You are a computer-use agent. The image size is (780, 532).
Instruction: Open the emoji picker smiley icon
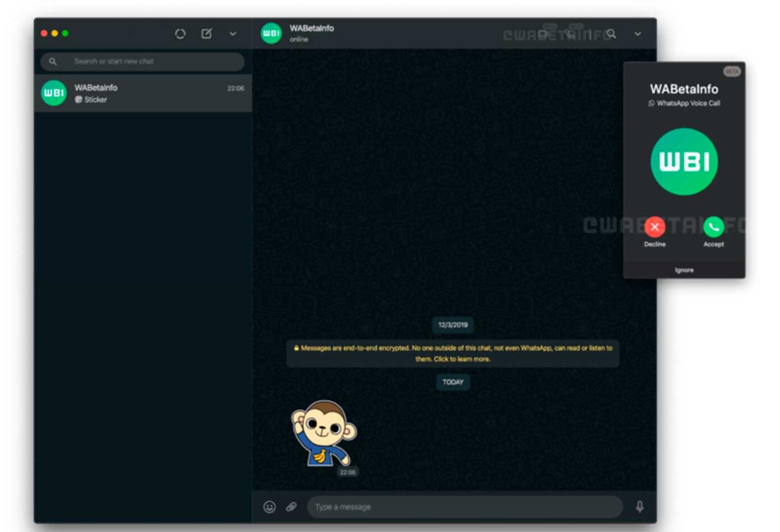pyautogui.click(x=270, y=507)
